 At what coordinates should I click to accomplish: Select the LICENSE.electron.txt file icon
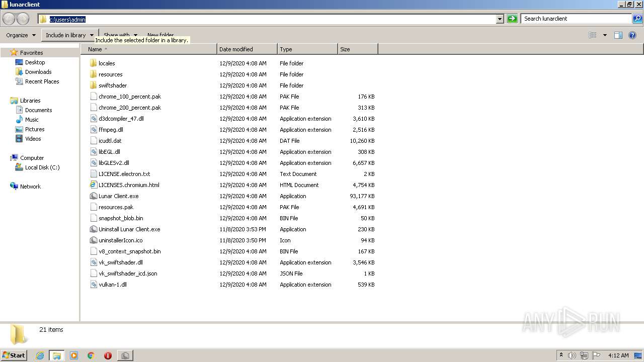tap(93, 174)
